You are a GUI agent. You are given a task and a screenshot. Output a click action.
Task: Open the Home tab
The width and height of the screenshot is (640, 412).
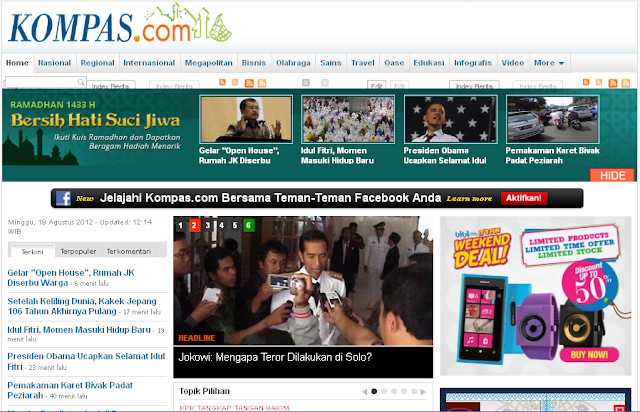(17, 63)
